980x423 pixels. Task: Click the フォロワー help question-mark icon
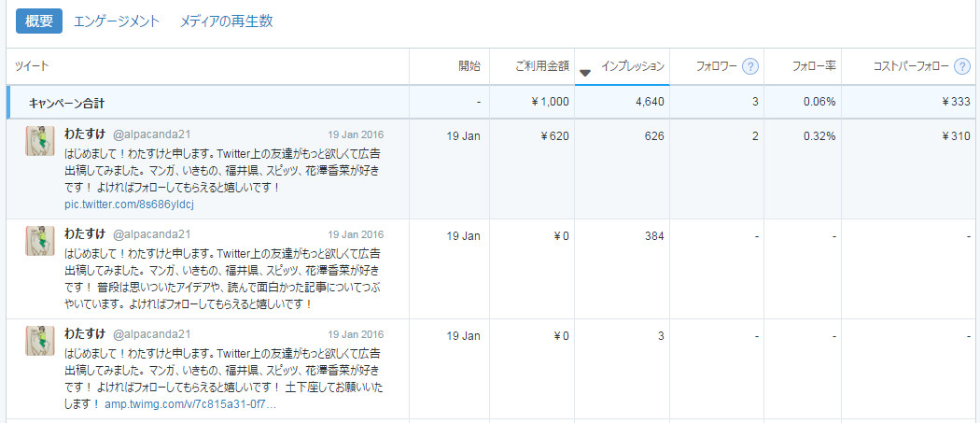(x=750, y=65)
